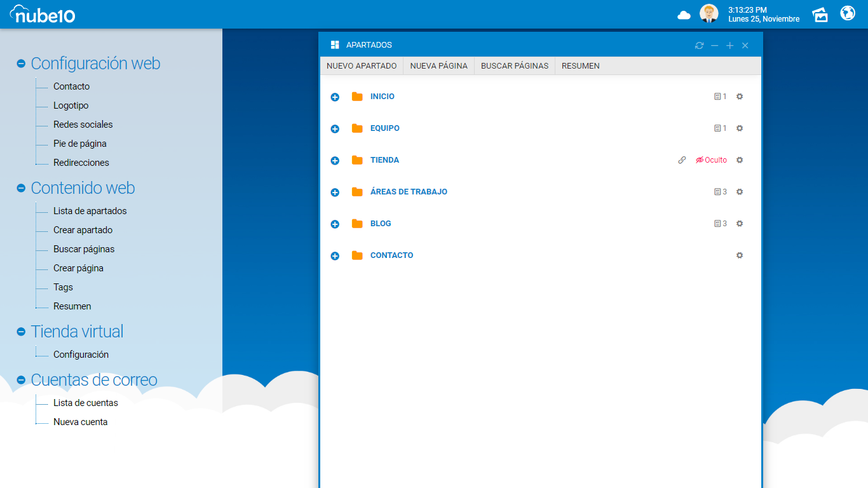Click the refresh icon in Apartados window

pos(699,46)
